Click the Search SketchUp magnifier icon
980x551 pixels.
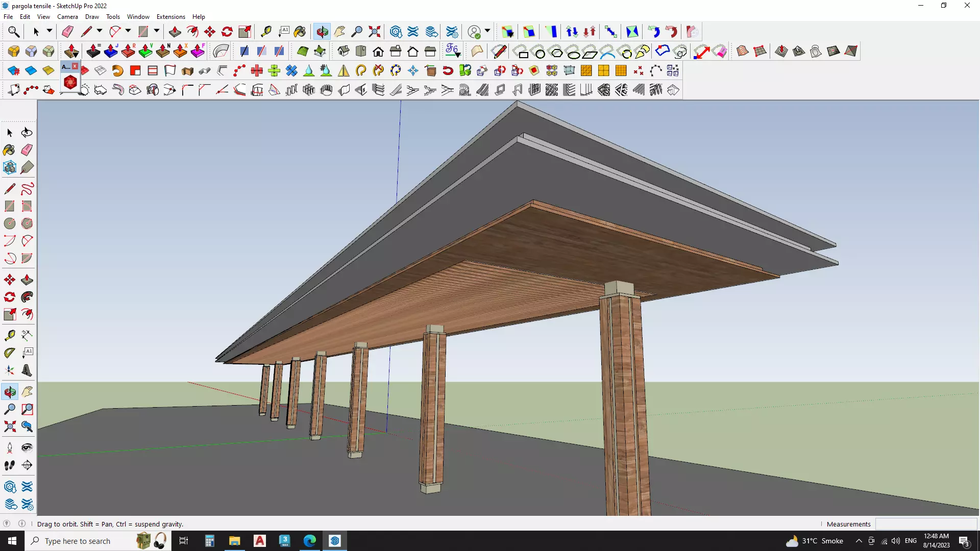[x=14, y=32]
